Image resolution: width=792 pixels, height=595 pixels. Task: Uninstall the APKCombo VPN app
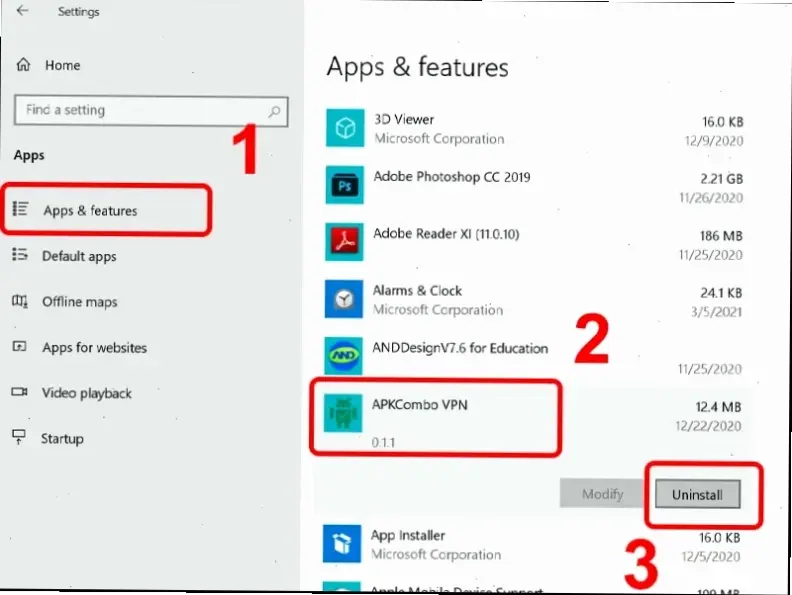coord(698,494)
